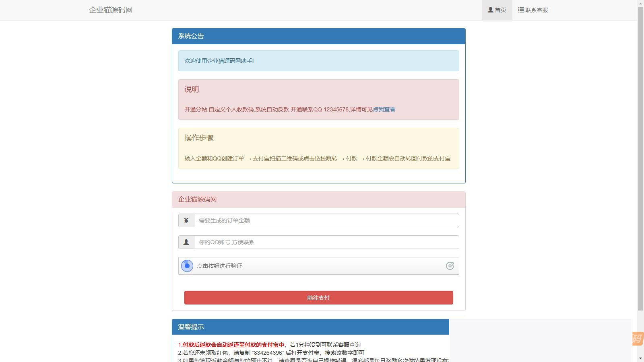Start verification via 点击按钮进行验证 control
This screenshot has width=644, height=362.
(219, 266)
